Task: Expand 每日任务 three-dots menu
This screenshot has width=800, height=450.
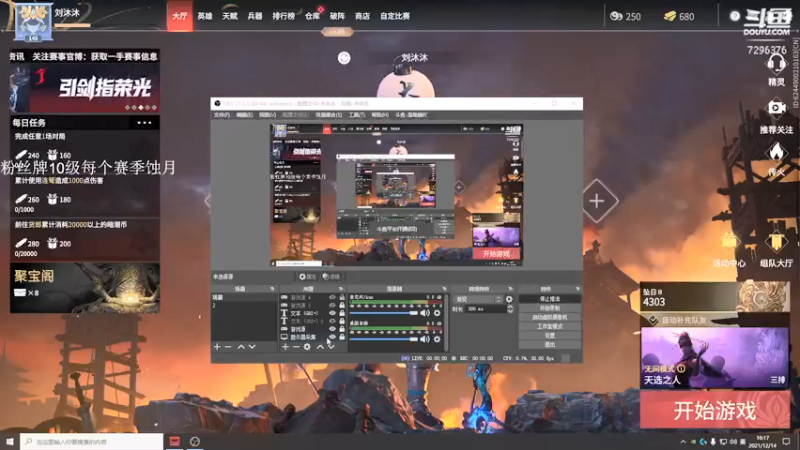Action: tap(144, 122)
